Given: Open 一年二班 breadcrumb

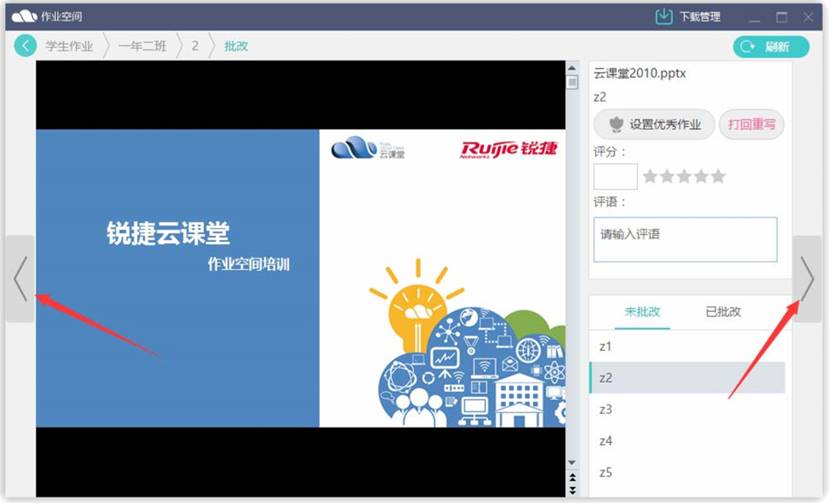Looking at the screenshot, I should pos(142,46).
